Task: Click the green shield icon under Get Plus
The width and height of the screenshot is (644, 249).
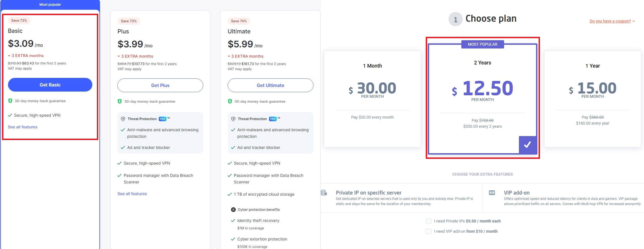Action: [120, 101]
